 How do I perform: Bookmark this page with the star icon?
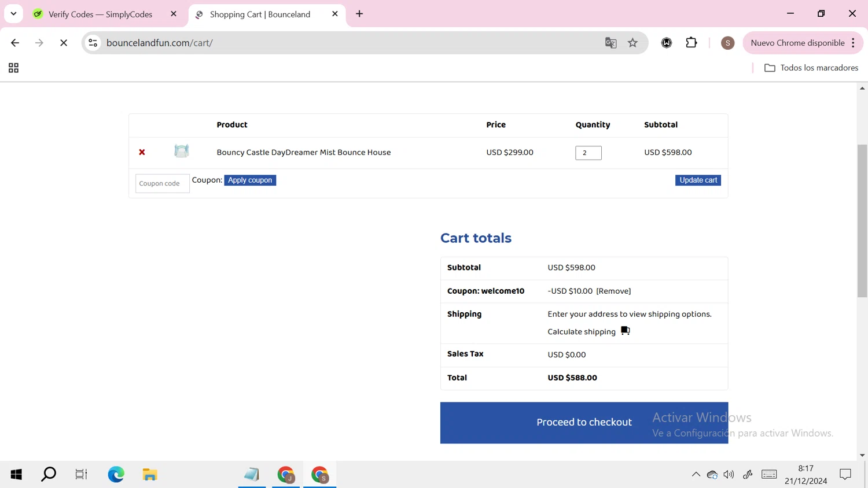[x=633, y=43]
